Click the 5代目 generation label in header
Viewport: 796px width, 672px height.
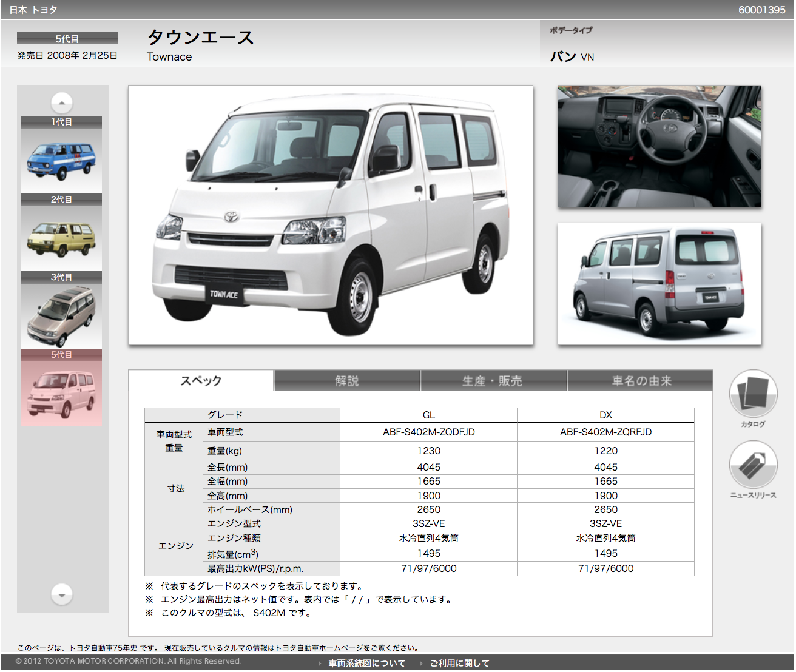(67, 38)
